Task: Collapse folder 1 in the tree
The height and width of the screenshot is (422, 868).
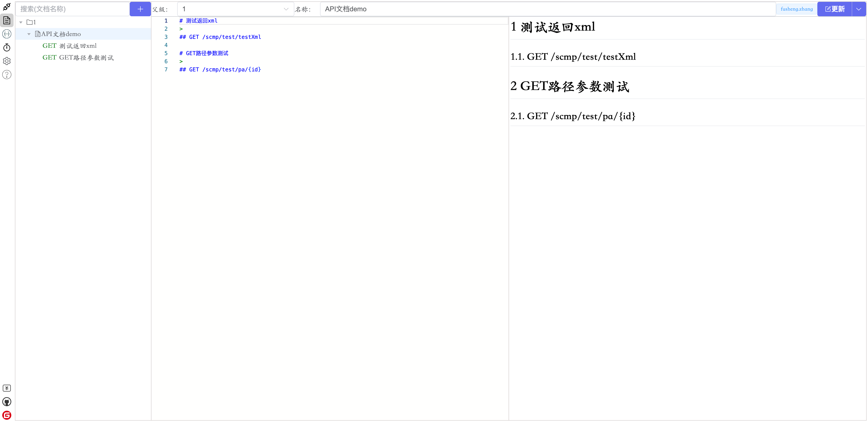Action: coord(21,23)
